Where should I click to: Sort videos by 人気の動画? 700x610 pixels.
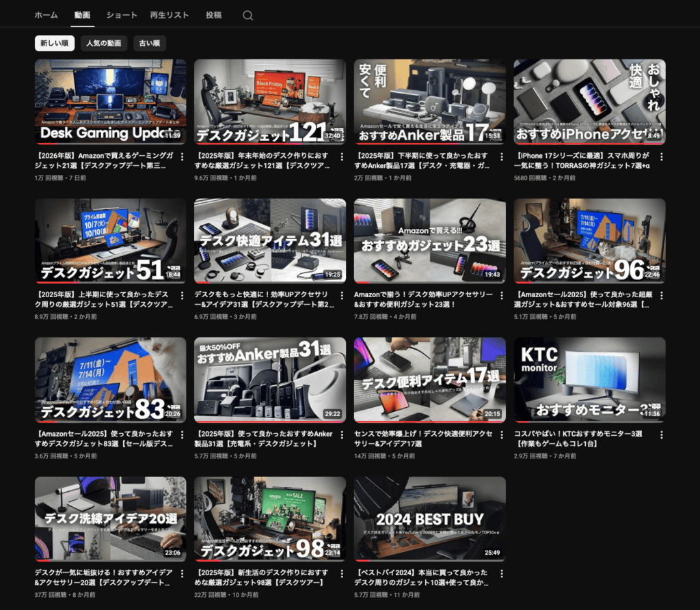click(x=104, y=44)
